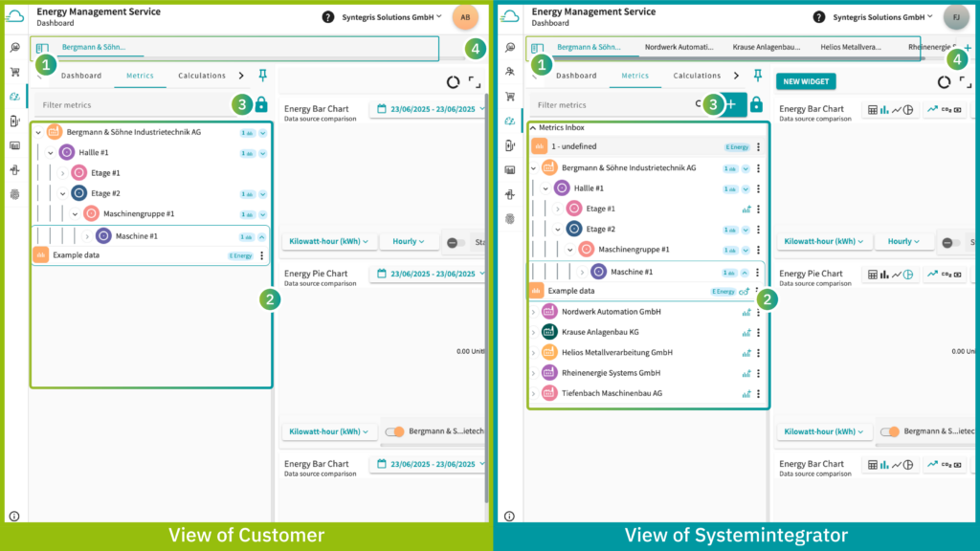
Task: Click the plus icon to add a customer tab
Action: click(968, 48)
